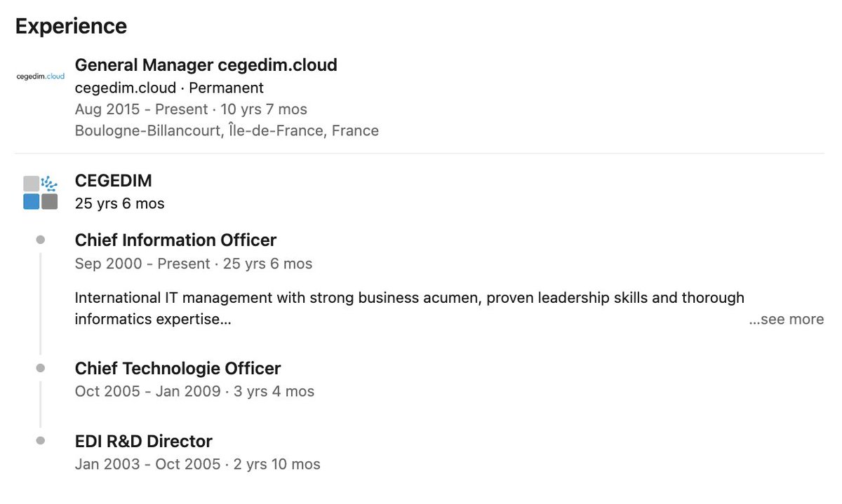Open the CEGEDIM company name link
Viewport: 842px width, 504px height.
(x=113, y=181)
